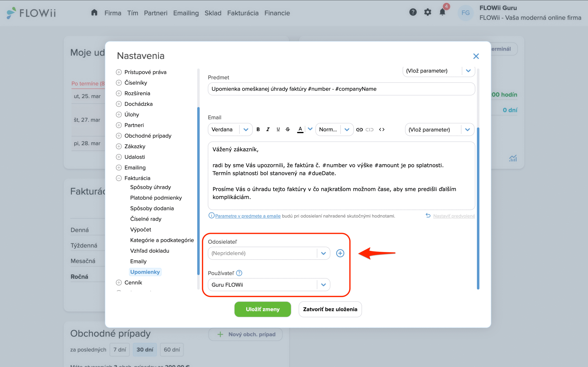Open the Verdana font dropdown

246,130
